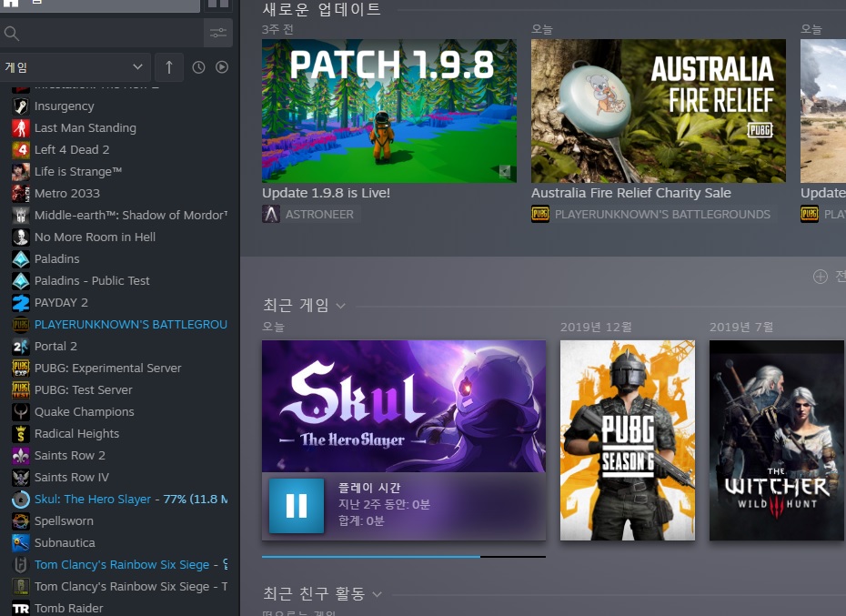Image resolution: width=846 pixels, height=616 pixels.
Task: Click the Subnautica icon in the list
Action: pos(21,543)
